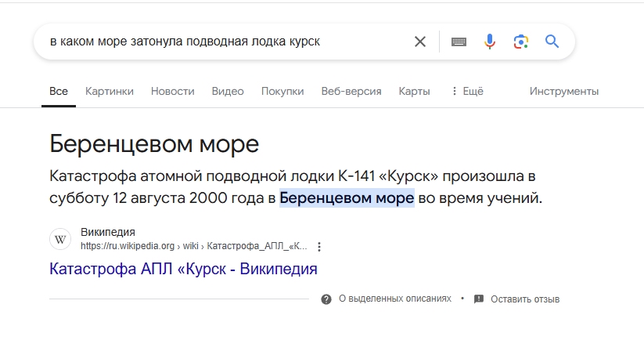644x344 pixels.
Task: Open the Веб-версия results tab
Action: click(351, 91)
